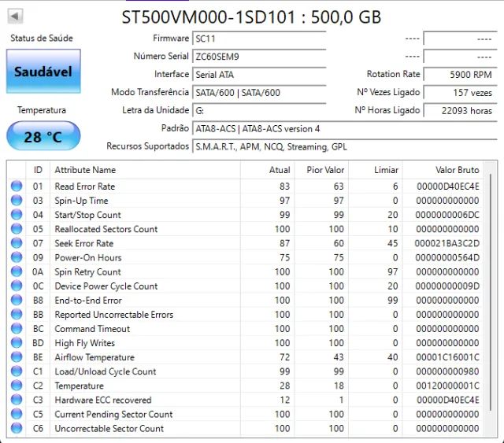
Task: Click the Recursos Suportados features field
Action: [345, 146]
